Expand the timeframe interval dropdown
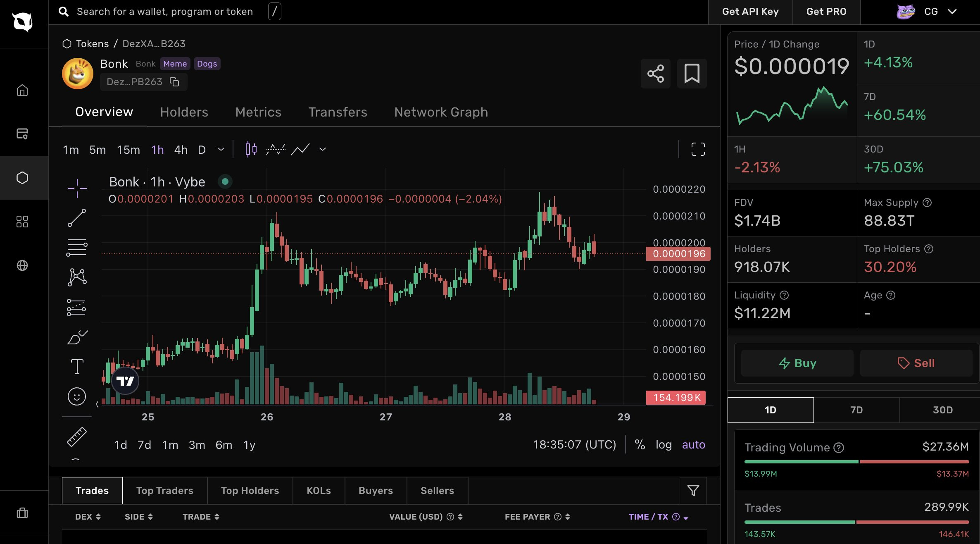This screenshot has height=544, width=980. coord(221,149)
